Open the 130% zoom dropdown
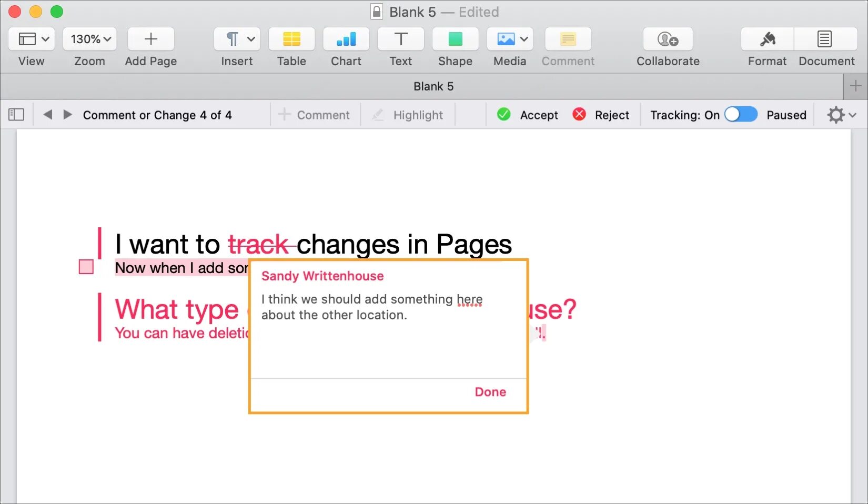This screenshot has height=504, width=868. tap(90, 39)
